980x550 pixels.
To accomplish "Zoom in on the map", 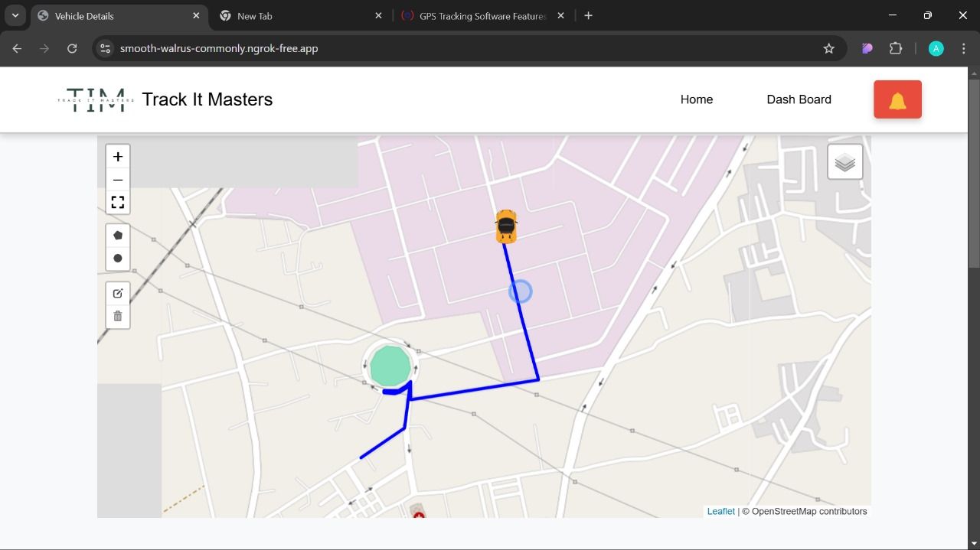I will (118, 157).
